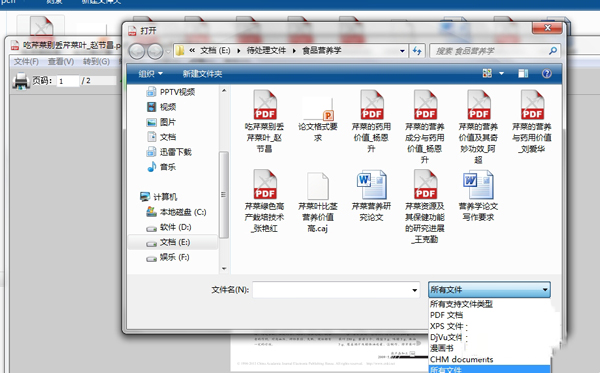The image size is (600, 373).
Task: Select PDF 芹菜的营养价值及其奇妙功效_阿超
Action: (479, 127)
